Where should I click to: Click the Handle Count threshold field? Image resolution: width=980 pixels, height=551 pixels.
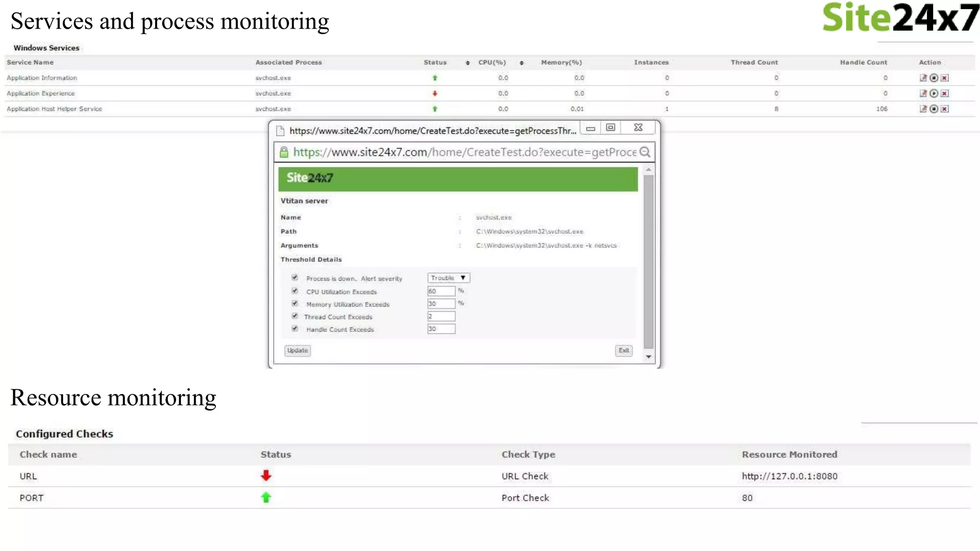[x=441, y=329]
